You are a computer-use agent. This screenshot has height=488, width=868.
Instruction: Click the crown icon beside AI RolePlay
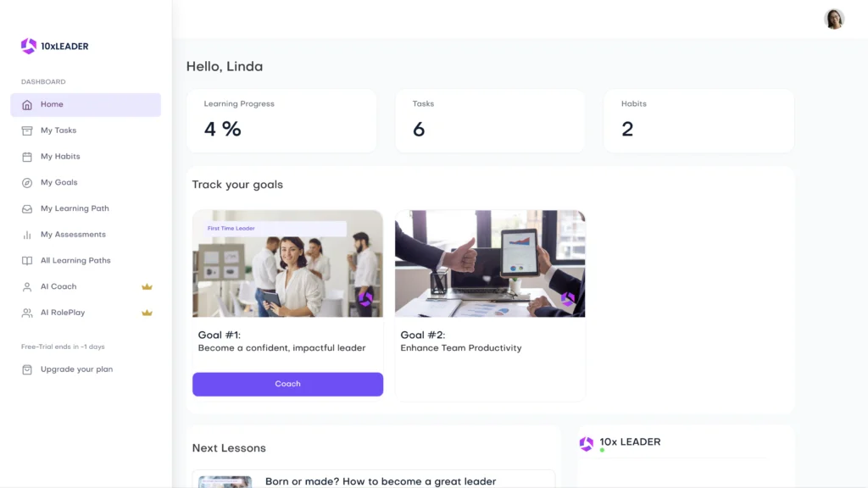coord(147,313)
